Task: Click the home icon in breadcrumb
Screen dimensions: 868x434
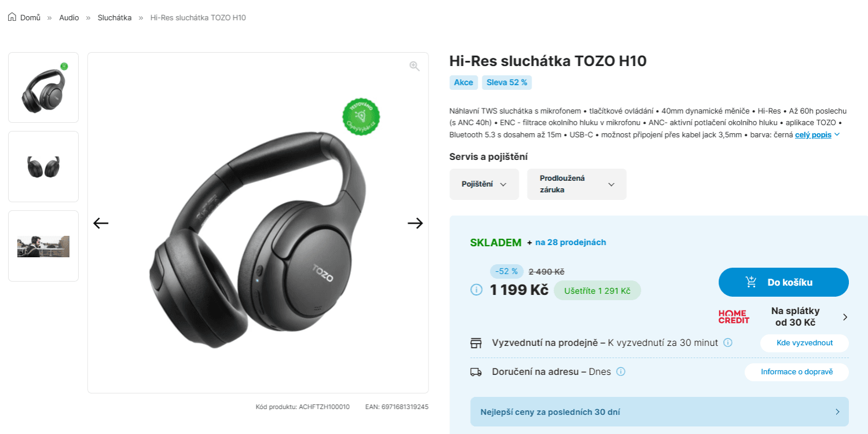Action: (x=12, y=17)
